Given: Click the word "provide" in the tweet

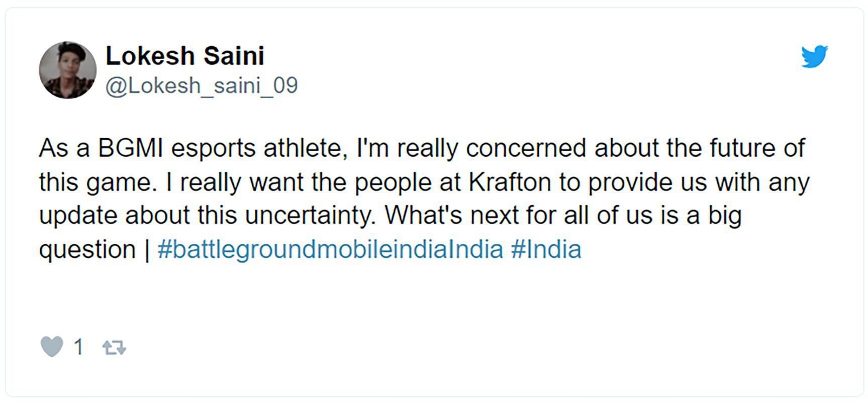Looking at the screenshot, I should [x=630, y=182].
